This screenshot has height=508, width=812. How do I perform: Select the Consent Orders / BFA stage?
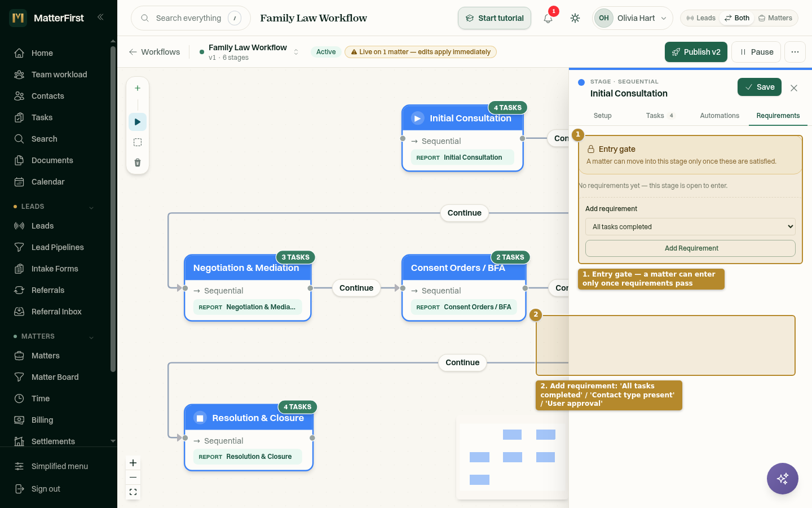pos(464,287)
